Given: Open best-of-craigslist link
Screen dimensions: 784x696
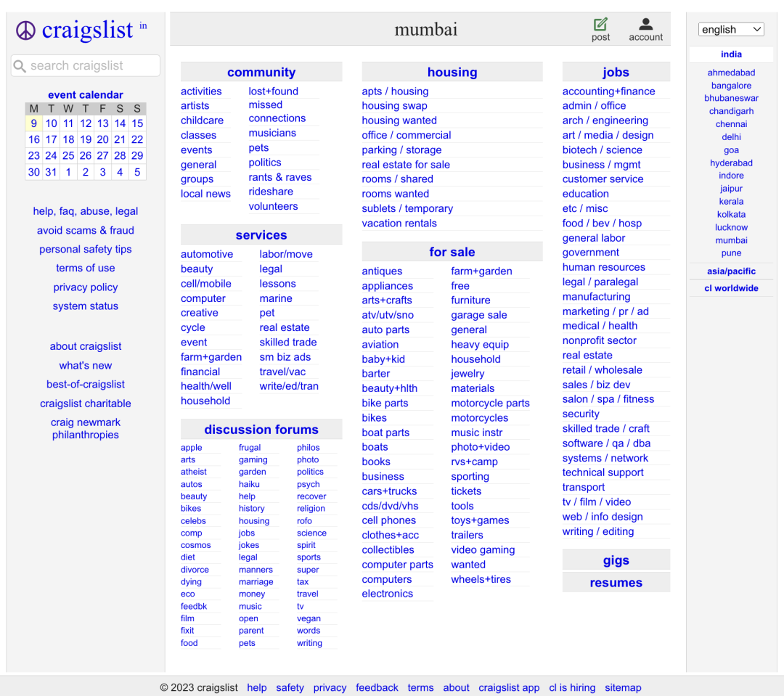Looking at the screenshot, I should tap(86, 385).
